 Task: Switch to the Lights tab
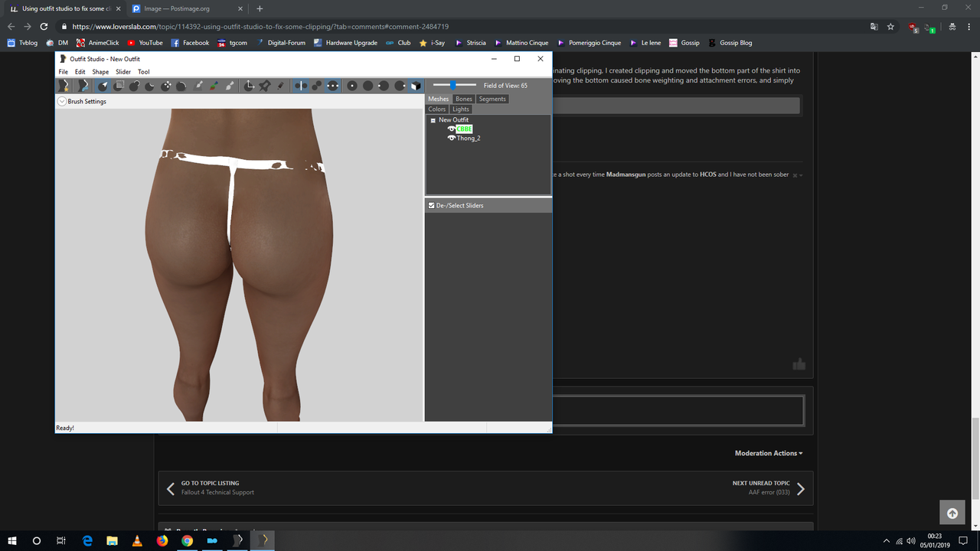pyautogui.click(x=461, y=109)
